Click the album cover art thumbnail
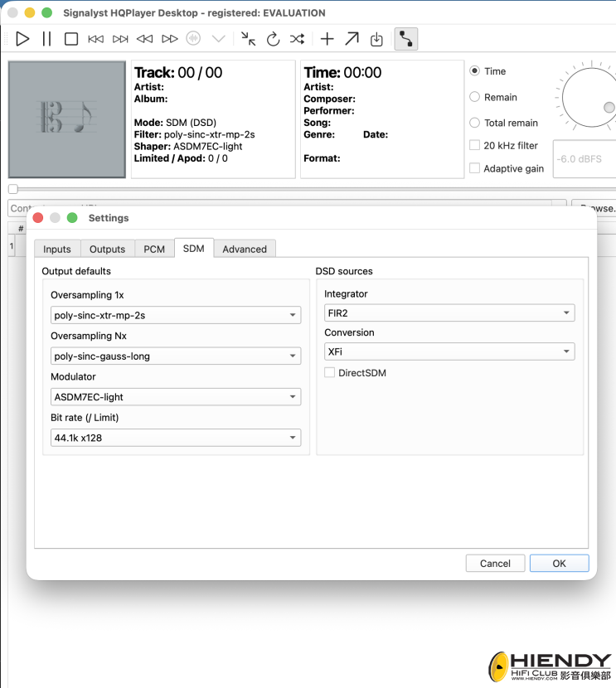616x688 pixels. click(66, 119)
